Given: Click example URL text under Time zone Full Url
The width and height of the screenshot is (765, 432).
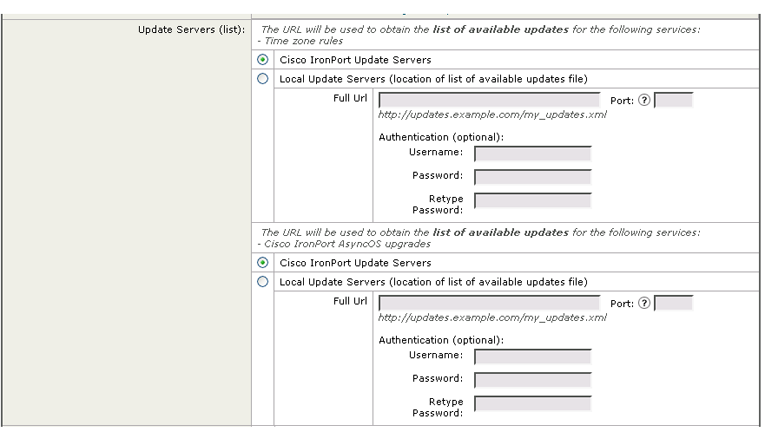Looking at the screenshot, I should click(492, 115).
